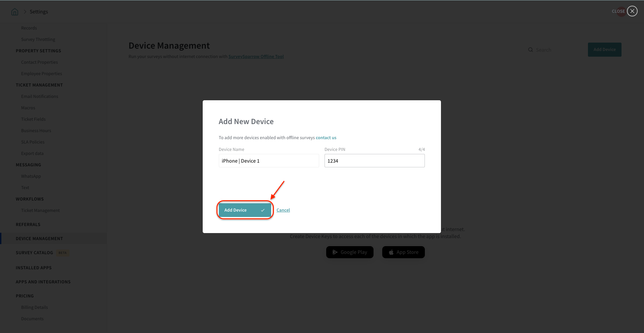Open WhatsApp messaging settings
Viewport: 644px width, 333px height.
[x=31, y=176]
